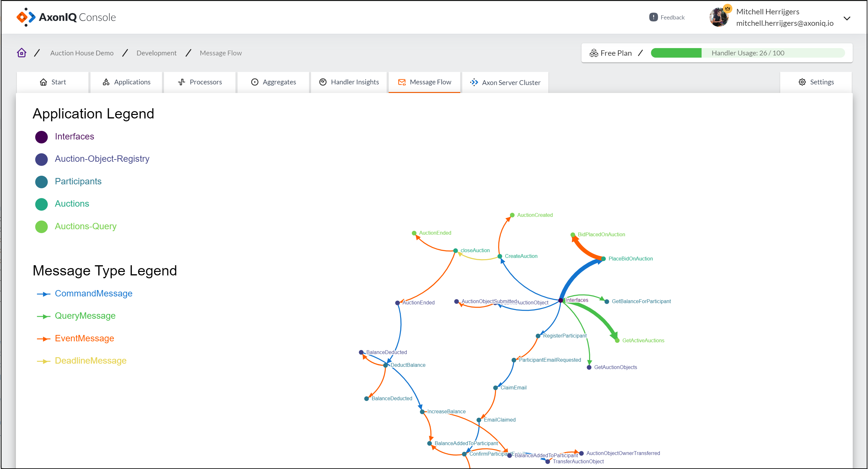Click the QueryMessage green arrow icon
Image resolution: width=868 pixels, height=469 pixels.
[x=44, y=316]
